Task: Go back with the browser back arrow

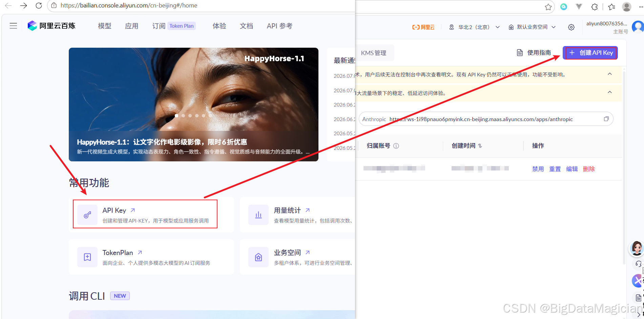Action: tap(8, 5)
